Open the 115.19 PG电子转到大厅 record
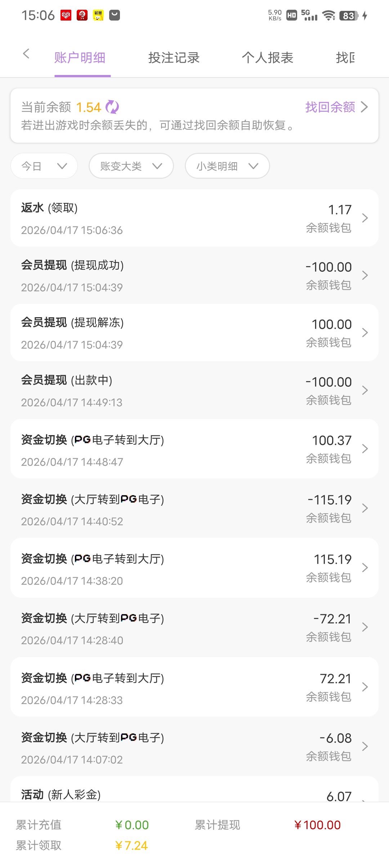Screen dimensions: 389x868 click(194, 568)
